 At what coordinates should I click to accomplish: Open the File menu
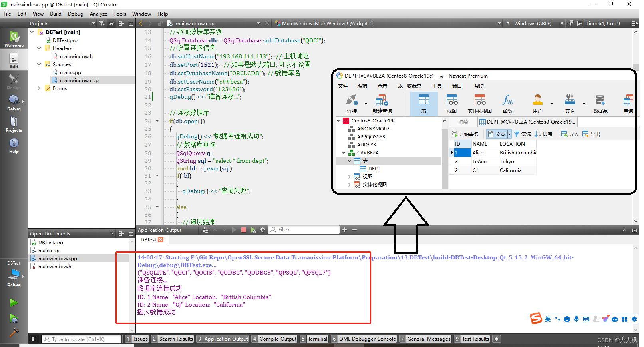(x=7, y=14)
